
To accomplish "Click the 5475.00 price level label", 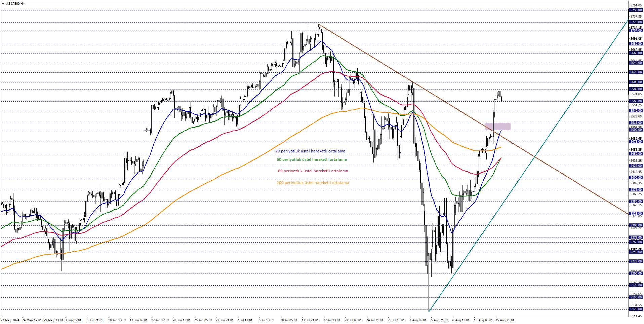I will (x=636, y=142).
